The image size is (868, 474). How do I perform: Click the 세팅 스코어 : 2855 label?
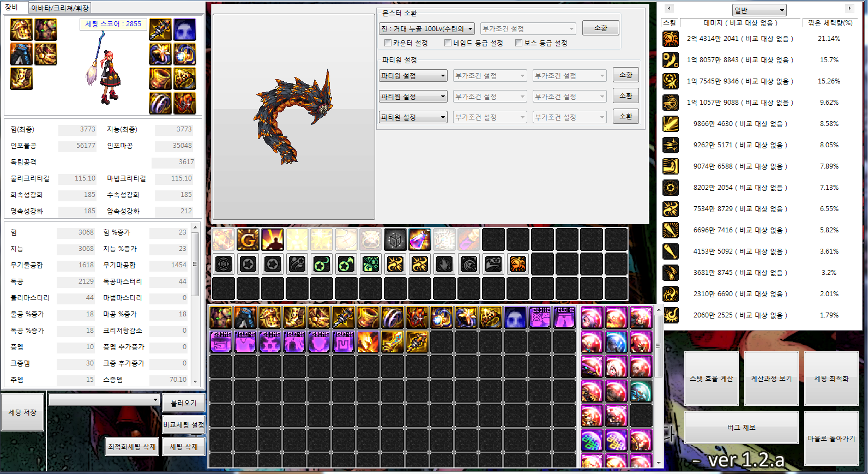click(113, 24)
